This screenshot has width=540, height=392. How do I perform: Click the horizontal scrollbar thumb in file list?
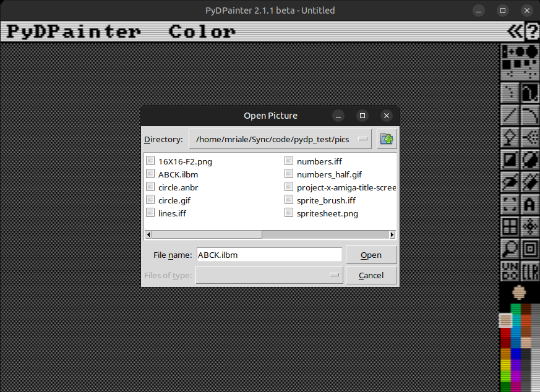pos(207,235)
